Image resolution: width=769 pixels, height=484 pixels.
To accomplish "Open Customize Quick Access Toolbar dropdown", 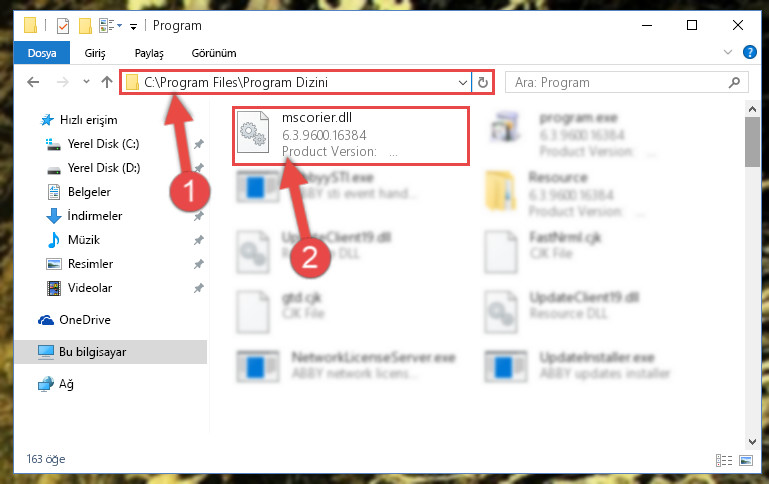I will 133,26.
